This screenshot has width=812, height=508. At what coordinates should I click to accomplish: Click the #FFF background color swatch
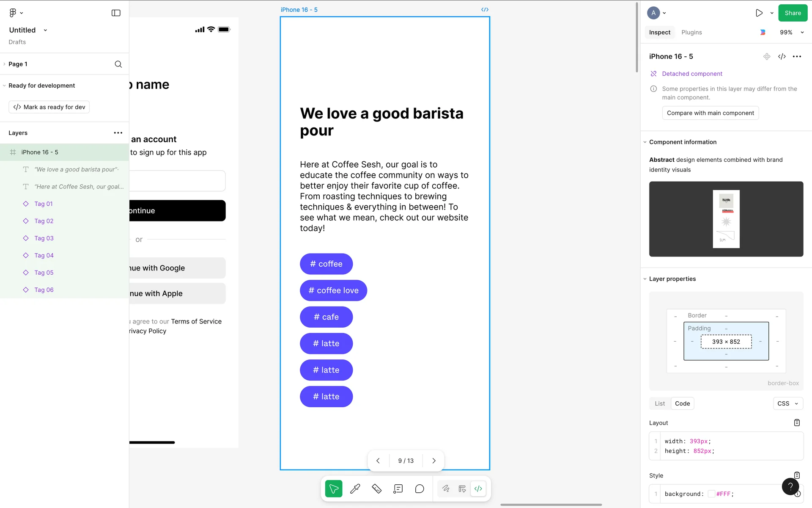coord(711,494)
